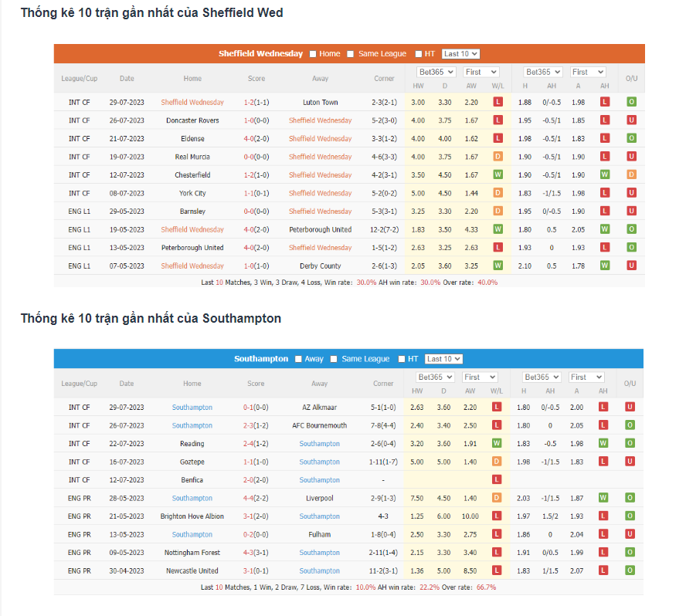This screenshot has width=686, height=616.
Task: Click the green W handicap badge in Liverpool row
Action: [x=603, y=498]
